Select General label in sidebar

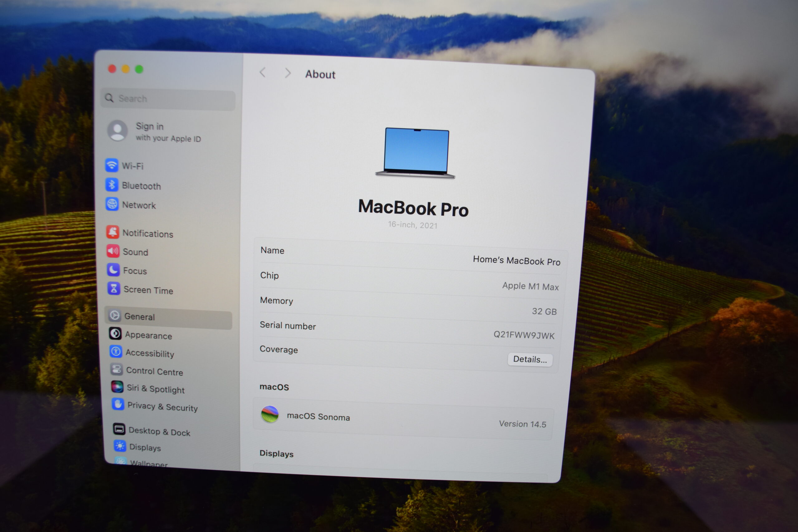point(140,317)
